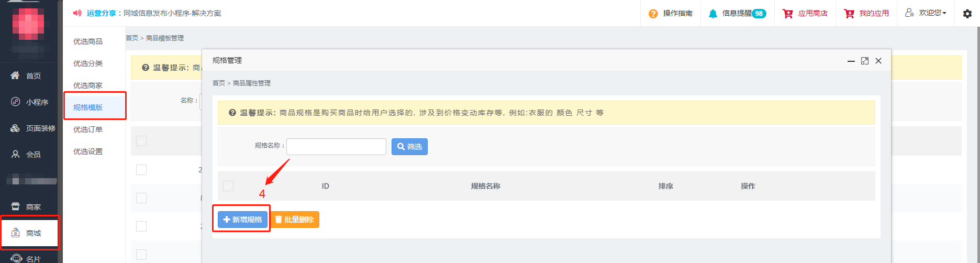Toggle select-all checkbox in 规格 table header
Viewport: 980px width, 263px height.
coord(228,186)
